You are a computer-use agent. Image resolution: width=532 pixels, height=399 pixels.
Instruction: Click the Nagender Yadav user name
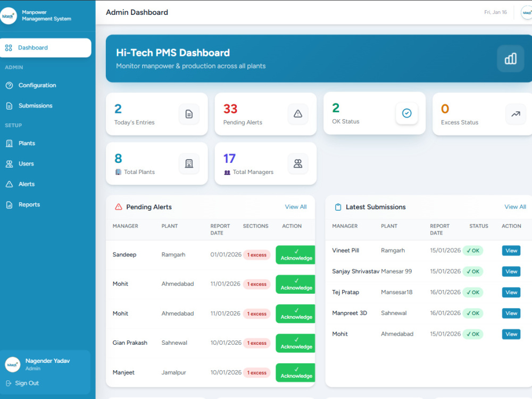[47, 361]
